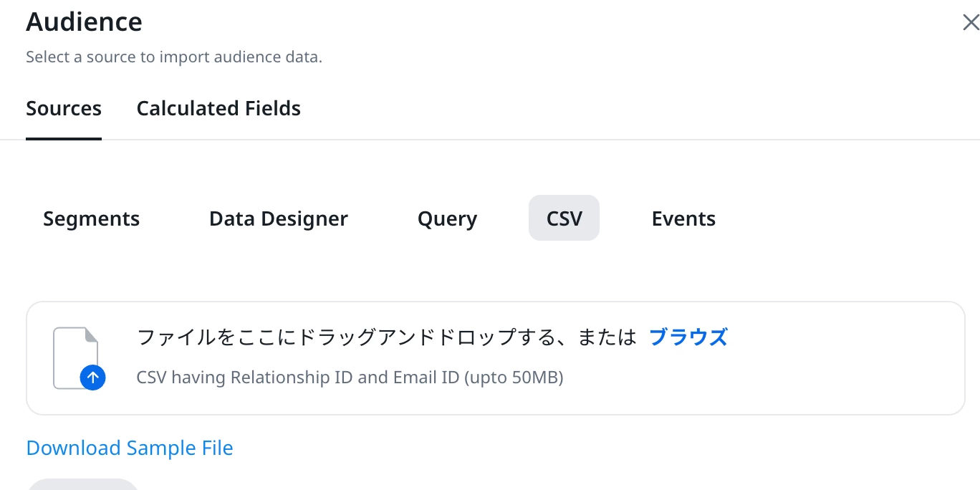980x490 pixels.
Task: Click the ドラッグアンドドロップ instruction text
Action: [x=387, y=337]
